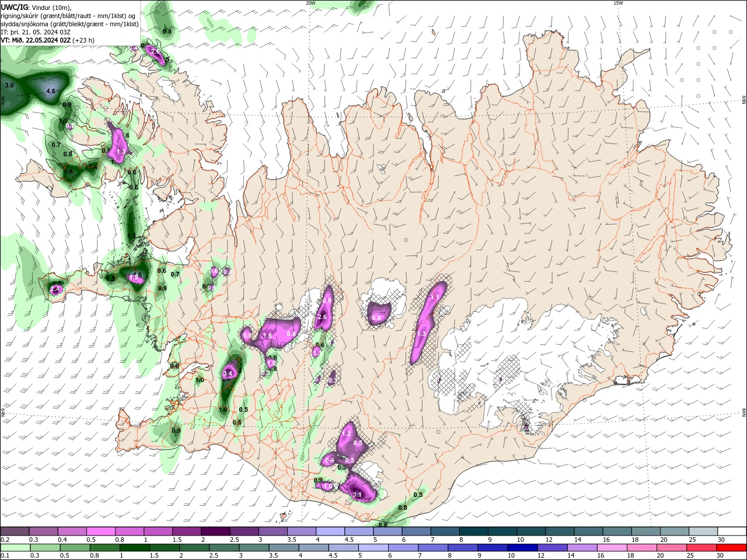Click the '25' label in the bottom legend row

click(691, 556)
